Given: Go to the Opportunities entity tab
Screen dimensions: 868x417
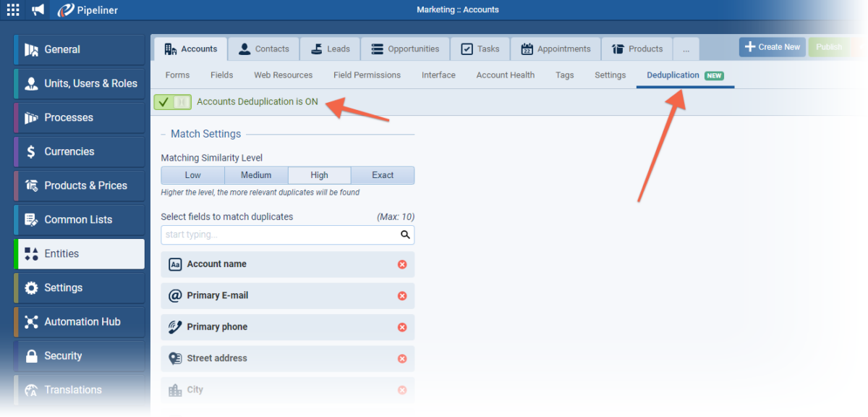Looking at the screenshot, I should coord(405,49).
